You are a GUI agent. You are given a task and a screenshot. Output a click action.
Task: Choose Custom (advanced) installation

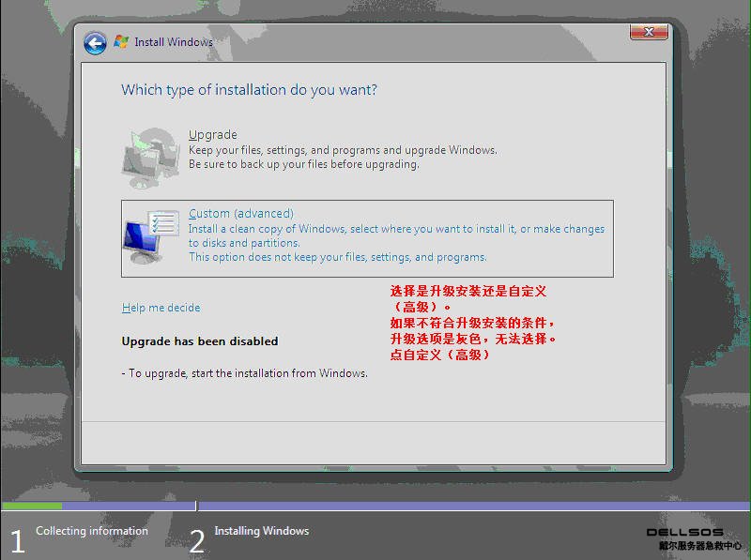[367, 238]
